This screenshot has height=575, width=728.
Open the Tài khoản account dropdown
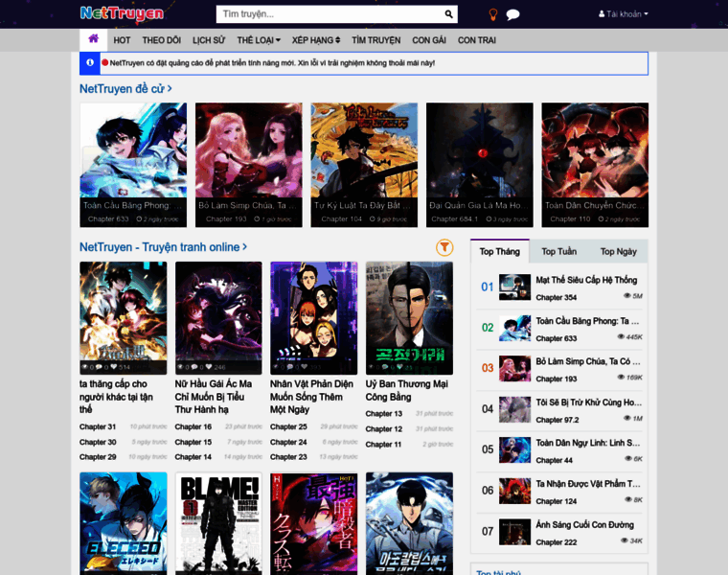(623, 14)
